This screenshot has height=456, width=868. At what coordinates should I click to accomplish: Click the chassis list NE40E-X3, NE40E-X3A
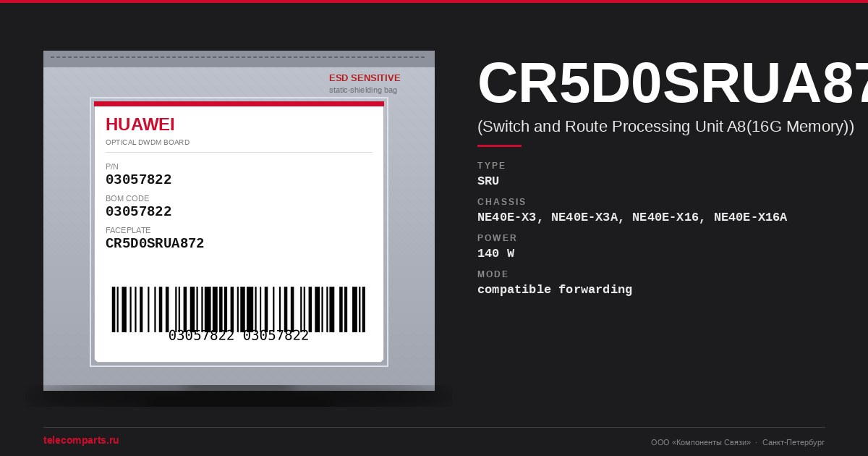pyautogui.click(x=632, y=217)
